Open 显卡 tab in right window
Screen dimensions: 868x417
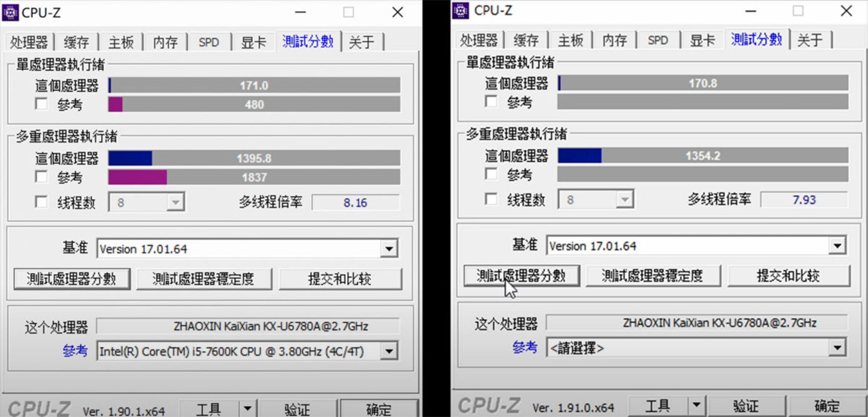click(702, 40)
